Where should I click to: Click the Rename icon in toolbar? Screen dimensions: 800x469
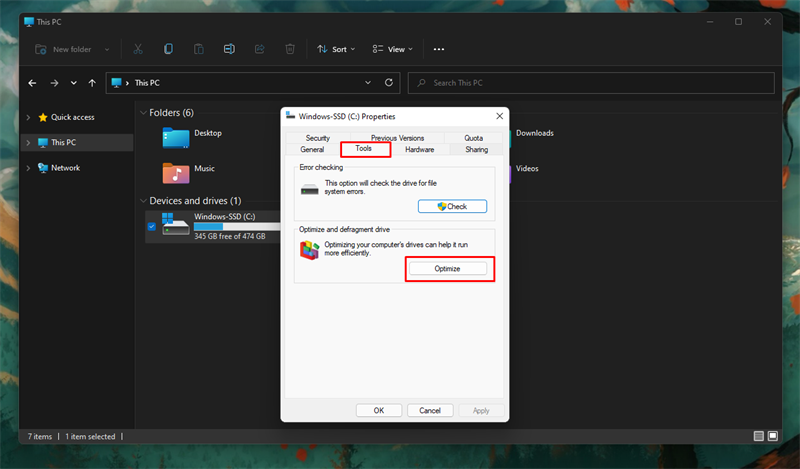(x=229, y=49)
